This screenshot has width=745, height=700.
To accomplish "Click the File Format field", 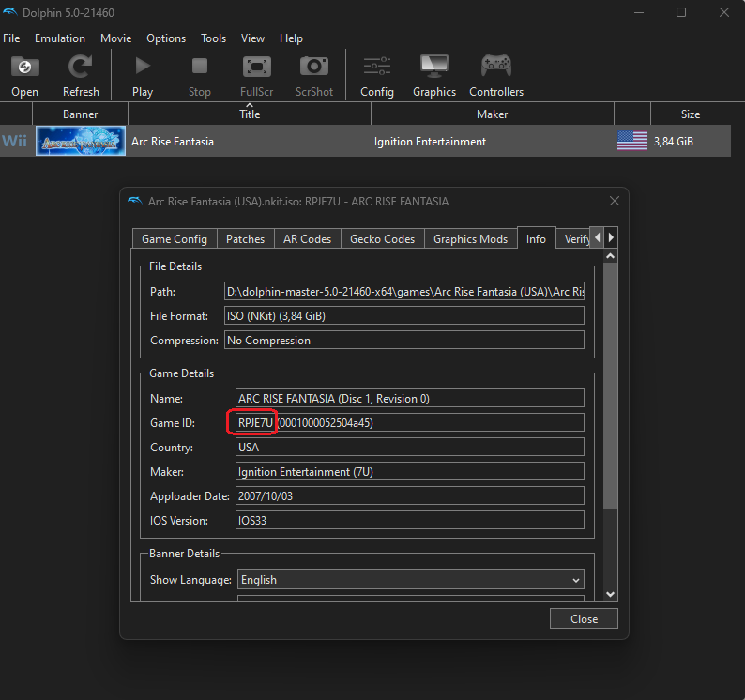I will [x=404, y=316].
